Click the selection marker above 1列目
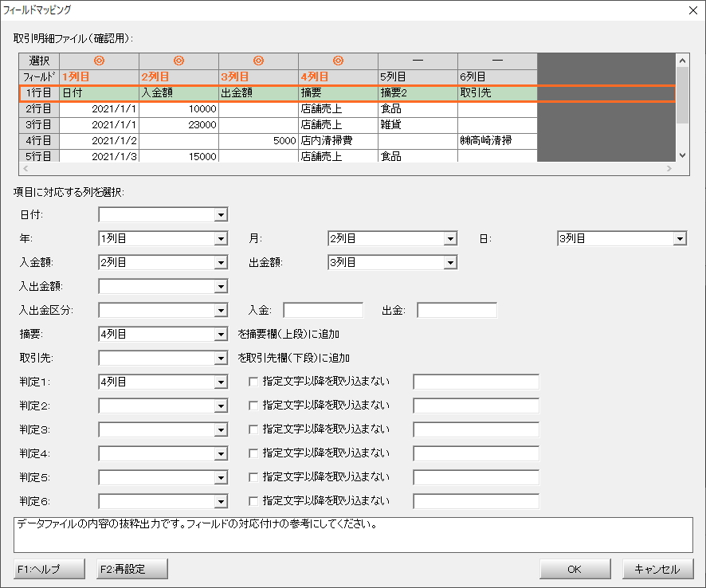Screen dimensions: 706x588 (x=99, y=61)
